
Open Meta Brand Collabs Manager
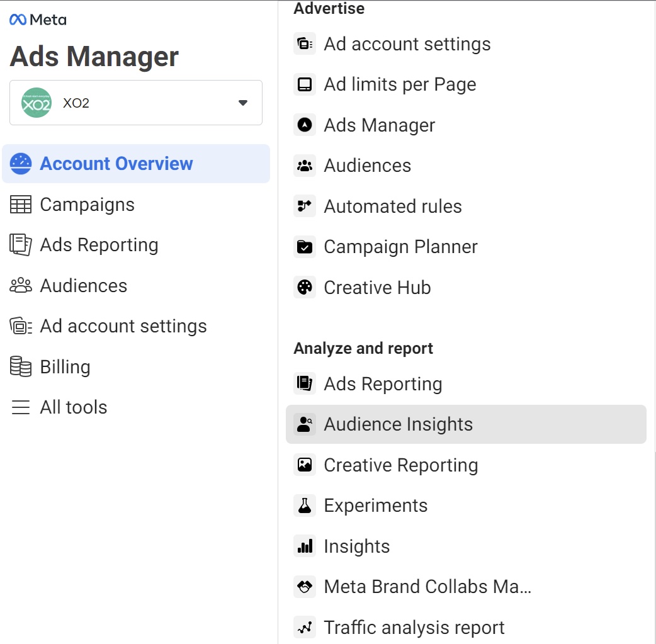(x=427, y=587)
